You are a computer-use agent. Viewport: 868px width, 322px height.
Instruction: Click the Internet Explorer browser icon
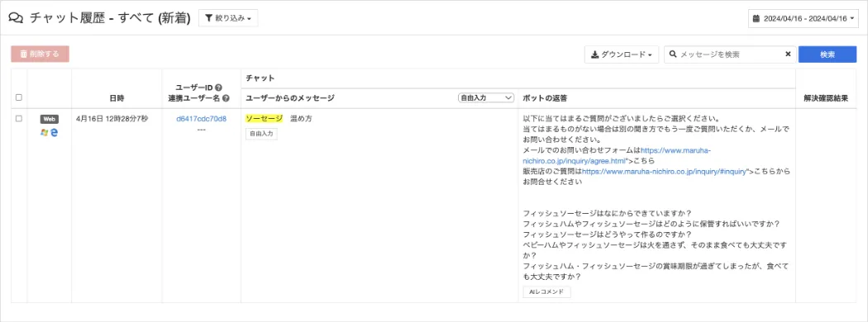coord(55,132)
